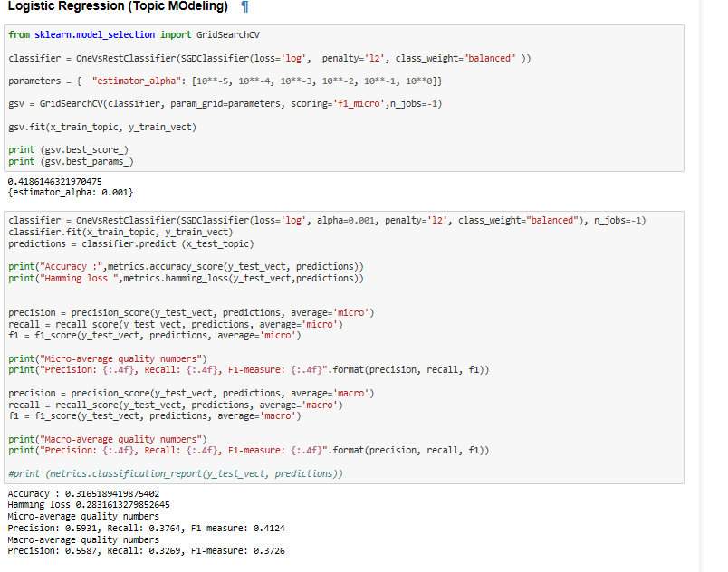Click the commented '#print (metrics.classification_report...' line
This screenshot has height=572, width=728.
tap(176, 473)
